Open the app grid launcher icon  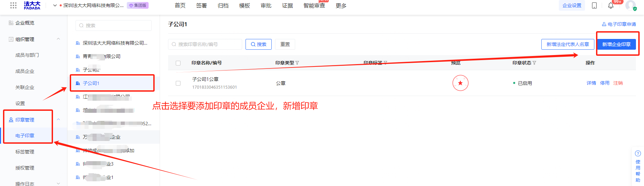(13, 5)
